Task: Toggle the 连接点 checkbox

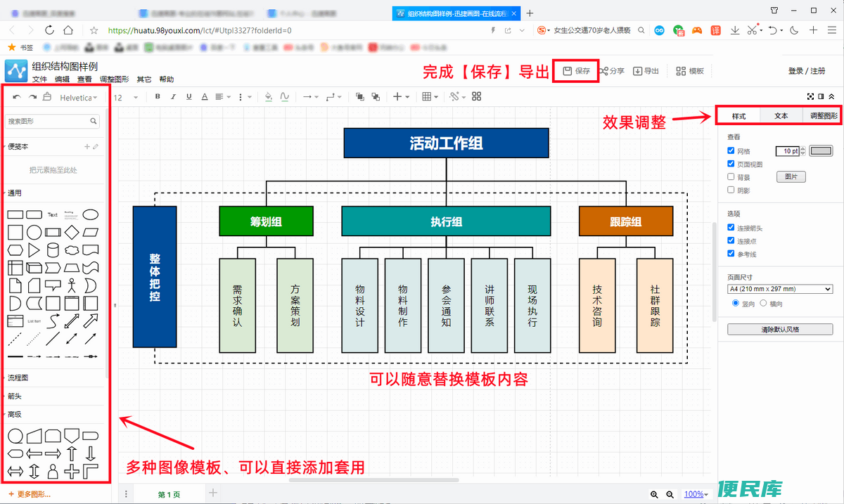Action: (731, 240)
